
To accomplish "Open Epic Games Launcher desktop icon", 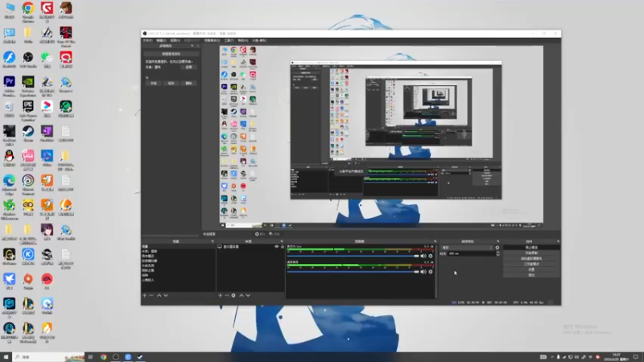I will (28, 110).
